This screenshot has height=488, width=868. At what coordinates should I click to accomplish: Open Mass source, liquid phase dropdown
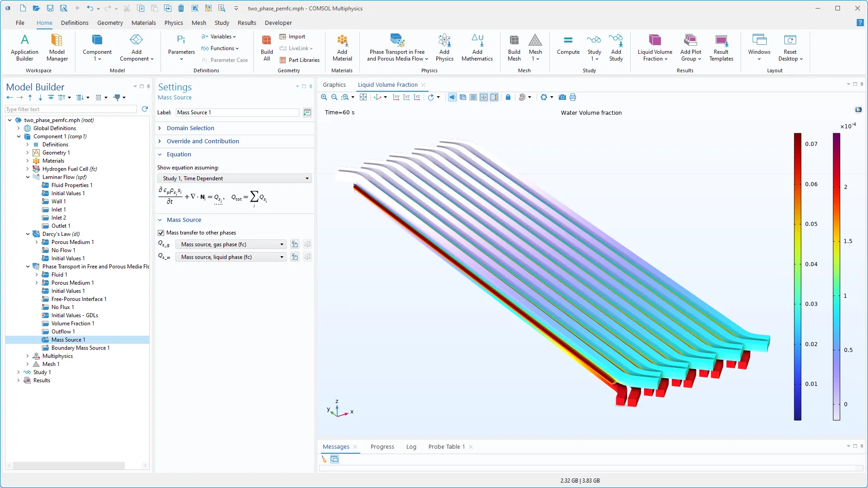point(231,257)
